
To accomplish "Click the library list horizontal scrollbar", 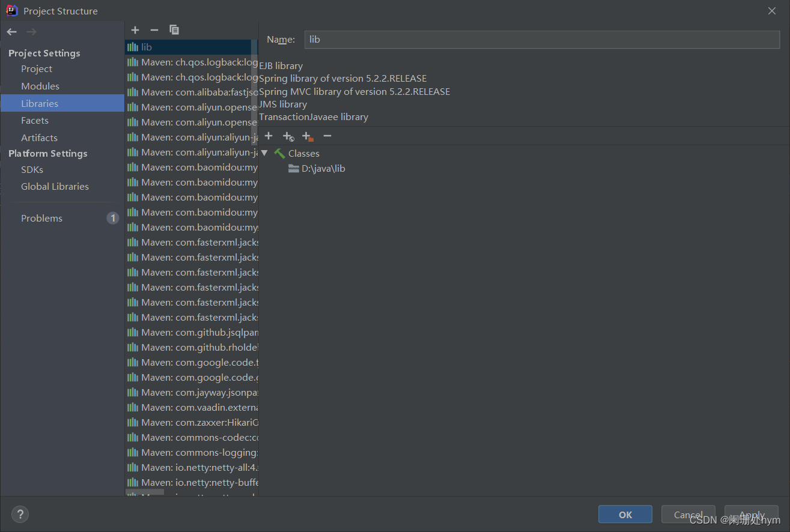I will pos(144,493).
